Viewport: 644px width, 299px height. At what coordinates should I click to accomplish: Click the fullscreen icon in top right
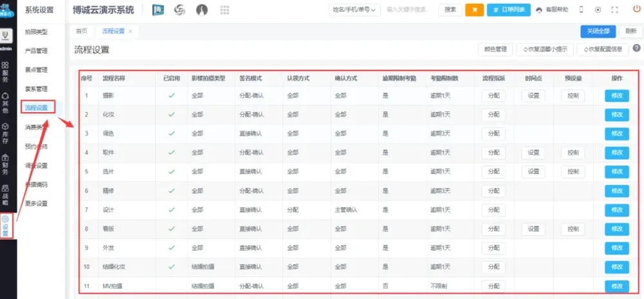[614, 10]
